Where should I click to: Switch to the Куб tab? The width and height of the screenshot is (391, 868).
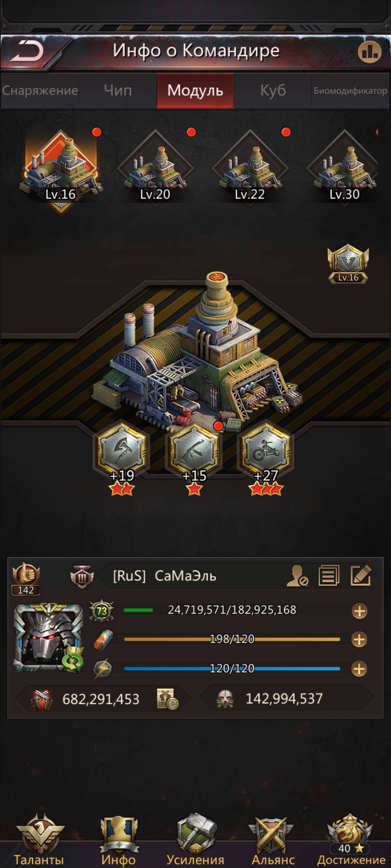pos(273,90)
